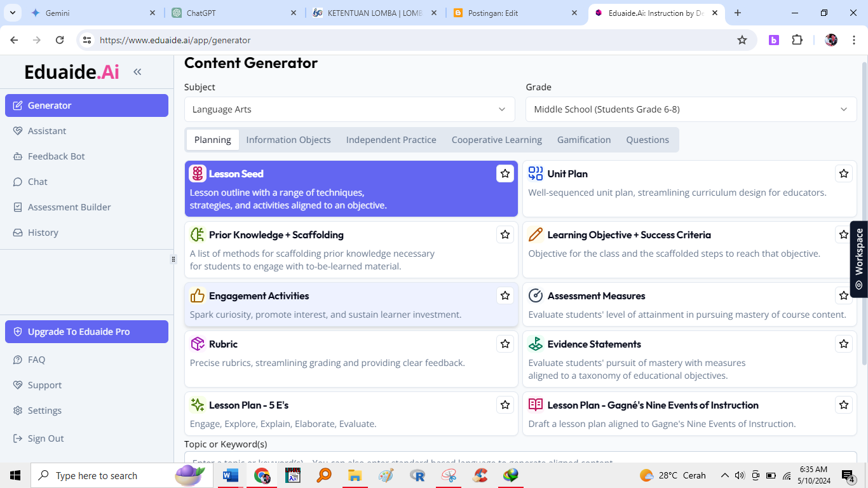868x488 pixels.
Task: Switch to the Information Objects tab
Action: pyautogui.click(x=288, y=140)
